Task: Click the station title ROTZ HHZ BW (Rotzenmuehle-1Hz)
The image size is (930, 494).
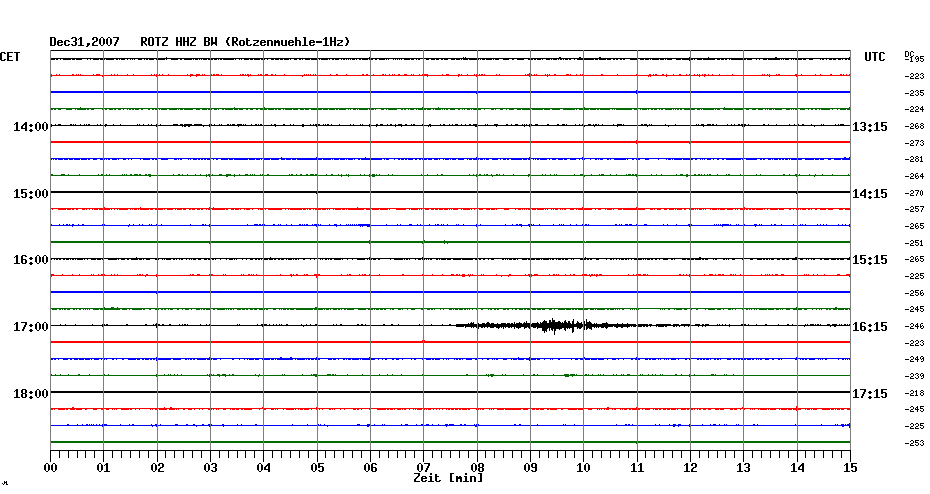Action: [x=245, y=42]
